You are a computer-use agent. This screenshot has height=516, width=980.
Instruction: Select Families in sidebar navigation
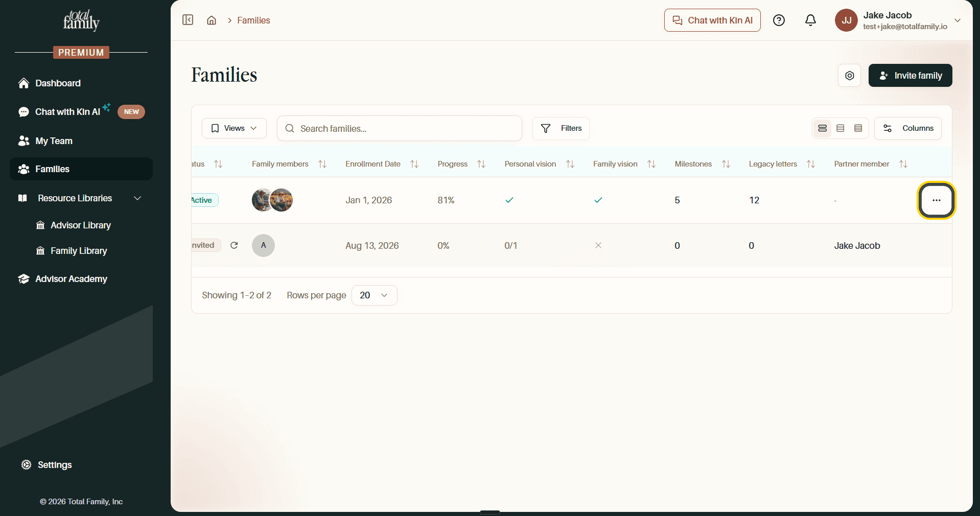tap(81, 169)
